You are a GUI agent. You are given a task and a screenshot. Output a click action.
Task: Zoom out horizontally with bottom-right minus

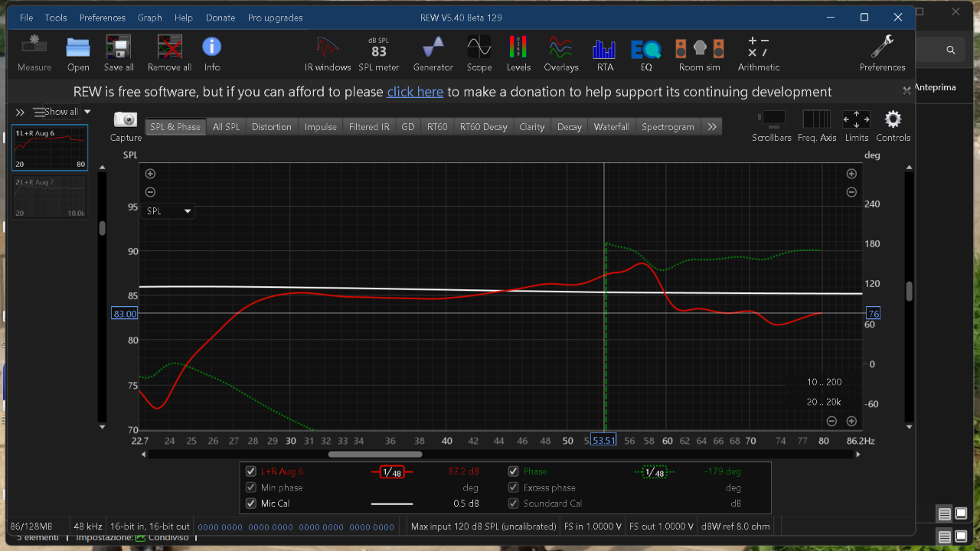click(x=831, y=421)
